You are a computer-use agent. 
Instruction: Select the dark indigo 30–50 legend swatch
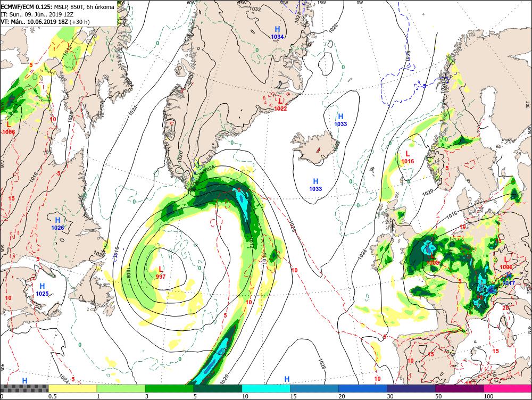(411, 388)
